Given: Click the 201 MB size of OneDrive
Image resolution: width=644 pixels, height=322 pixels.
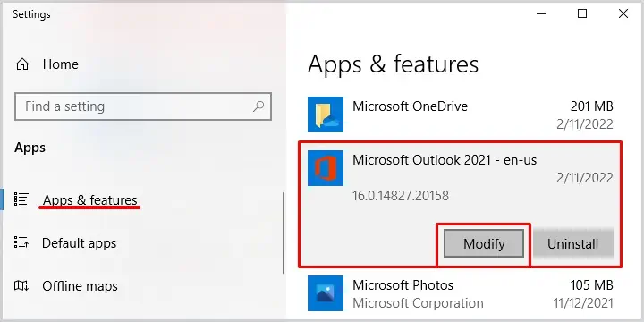Looking at the screenshot, I should click(591, 106).
